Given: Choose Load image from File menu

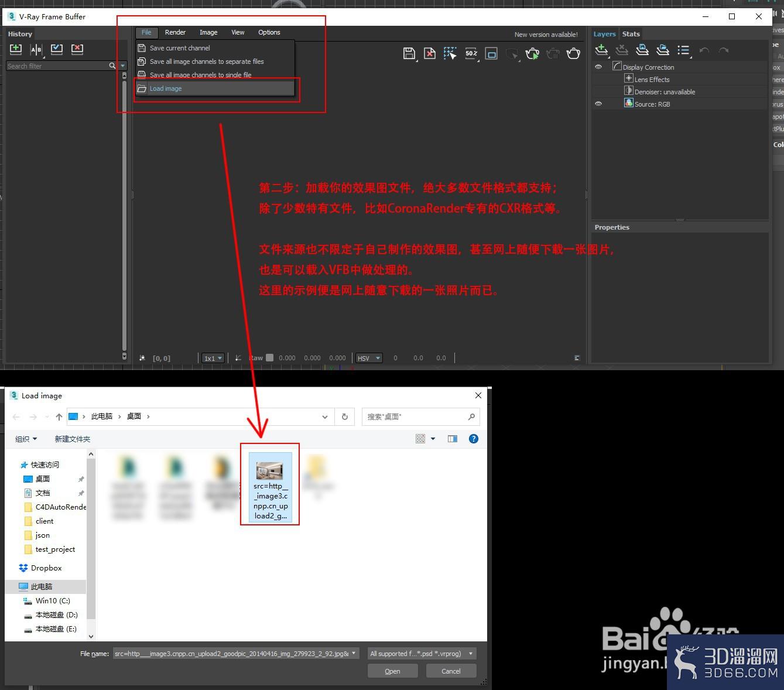Looking at the screenshot, I should [x=215, y=88].
